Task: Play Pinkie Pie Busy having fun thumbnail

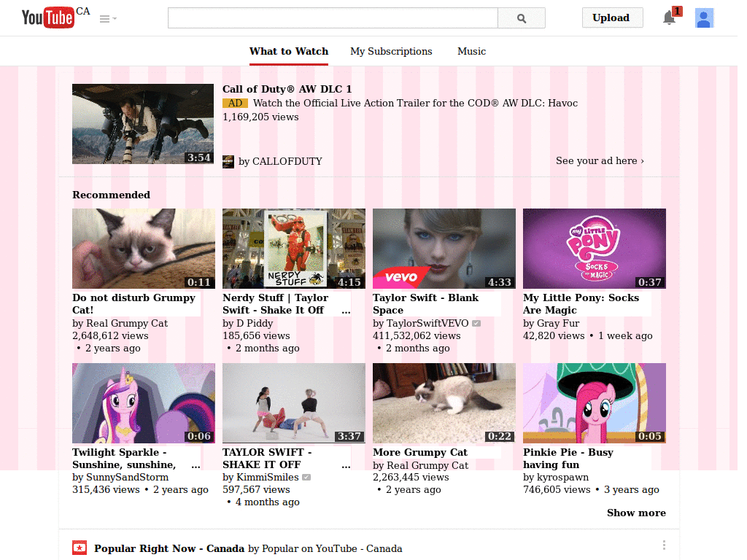Action: tap(595, 403)
